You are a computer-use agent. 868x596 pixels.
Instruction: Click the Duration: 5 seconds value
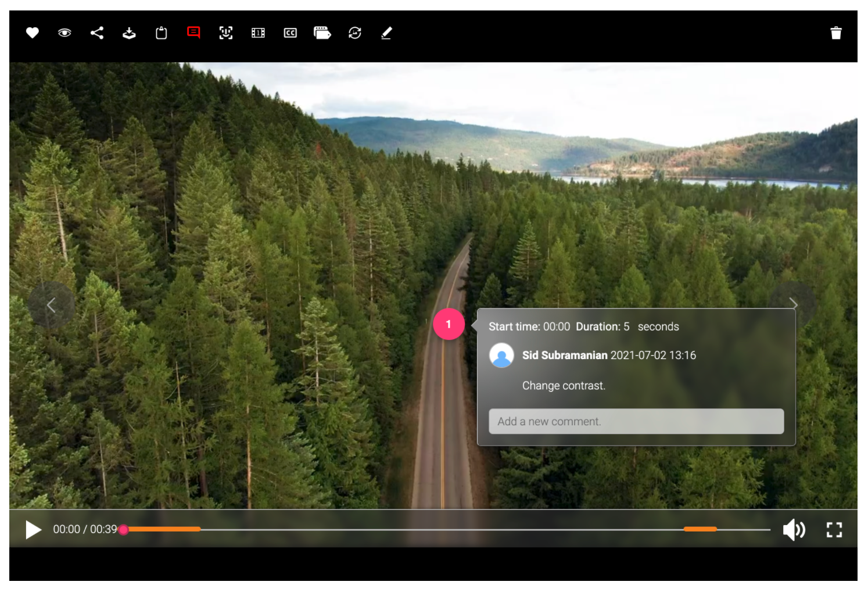pos(627,326)
